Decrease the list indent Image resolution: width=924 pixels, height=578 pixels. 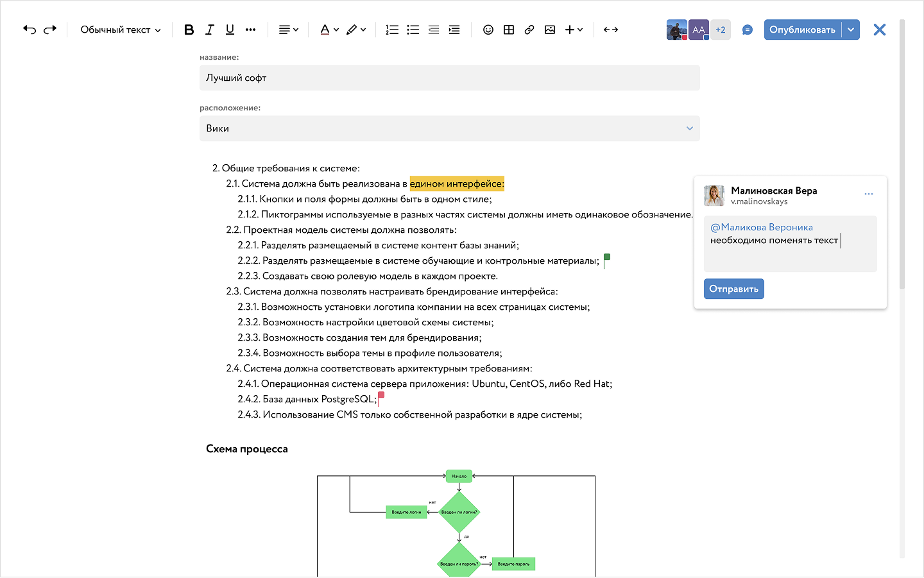(x=434, y=30)
